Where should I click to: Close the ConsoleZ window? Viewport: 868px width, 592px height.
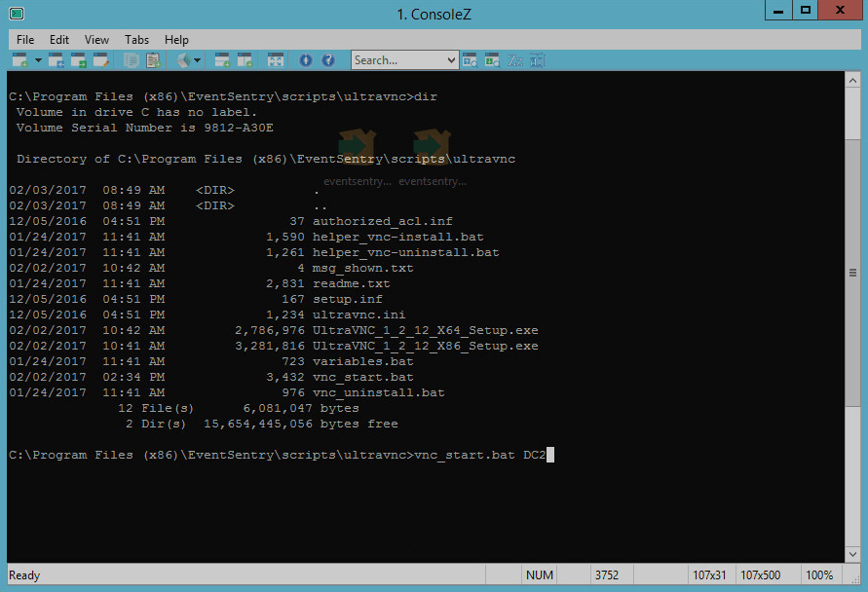tap(840, 10)
